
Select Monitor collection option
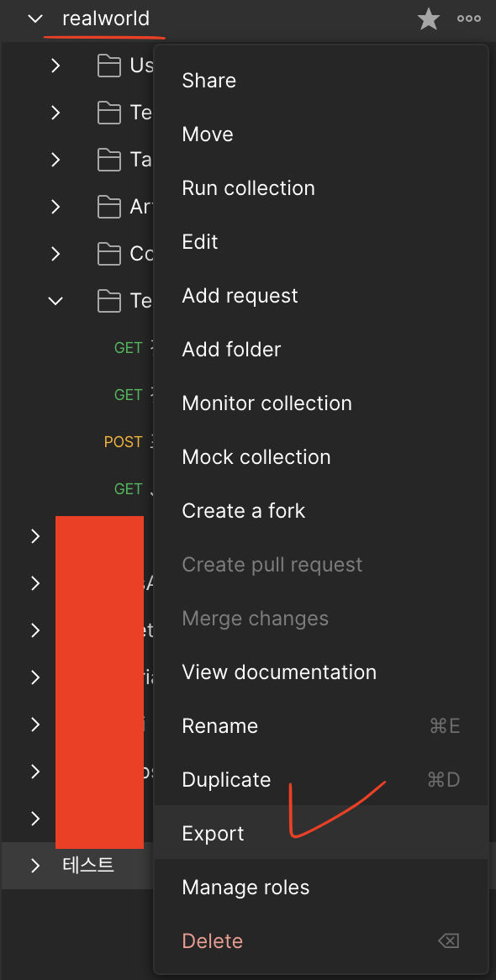[x=321, y=403]
